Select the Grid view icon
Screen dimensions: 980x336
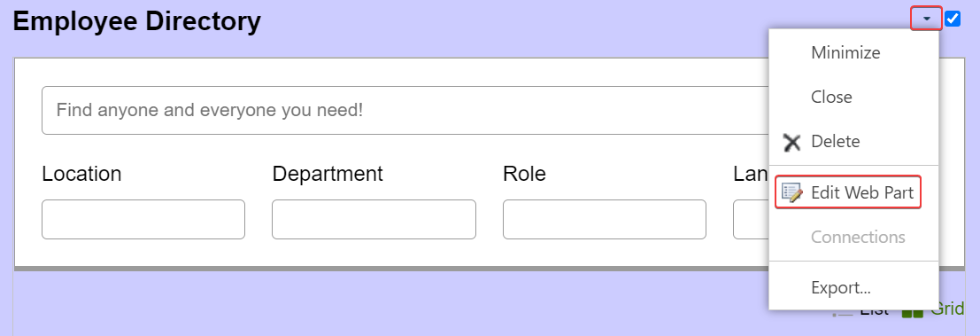click(x=913, y=311)
